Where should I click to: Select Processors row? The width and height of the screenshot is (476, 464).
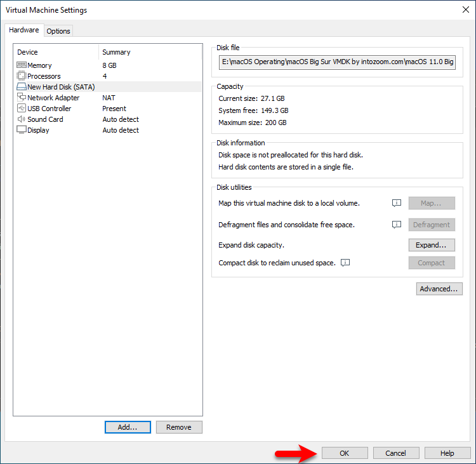[108, 76]
